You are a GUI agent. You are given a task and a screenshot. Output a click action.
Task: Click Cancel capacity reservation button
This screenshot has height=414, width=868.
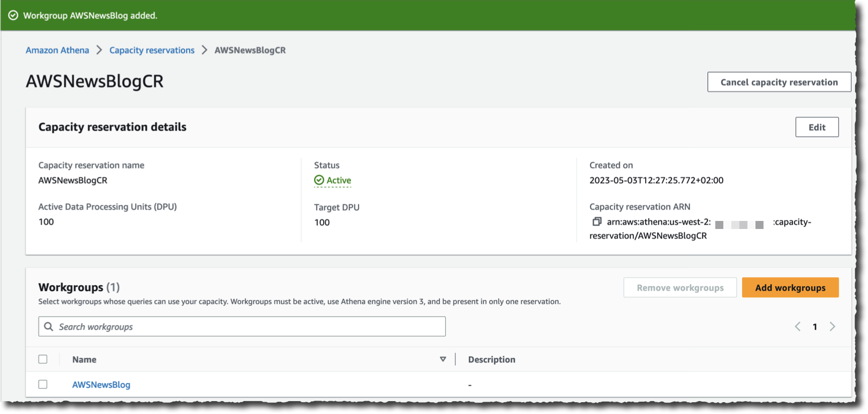[779, 82]
